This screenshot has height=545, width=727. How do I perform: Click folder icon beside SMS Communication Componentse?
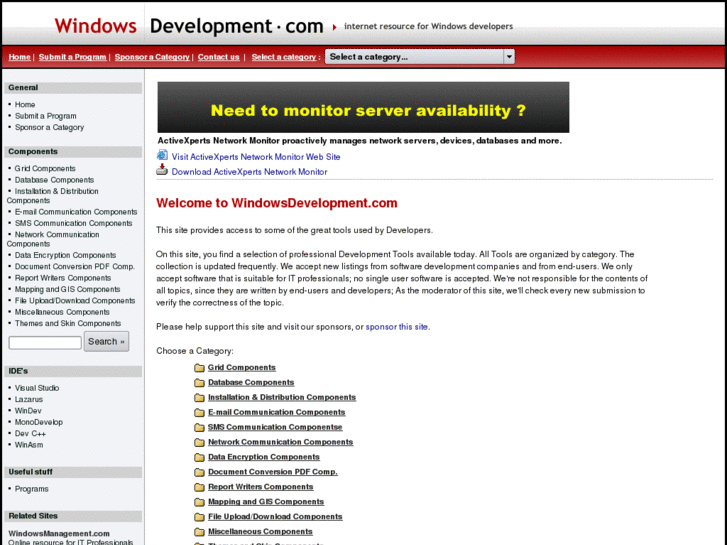(199, 427)
